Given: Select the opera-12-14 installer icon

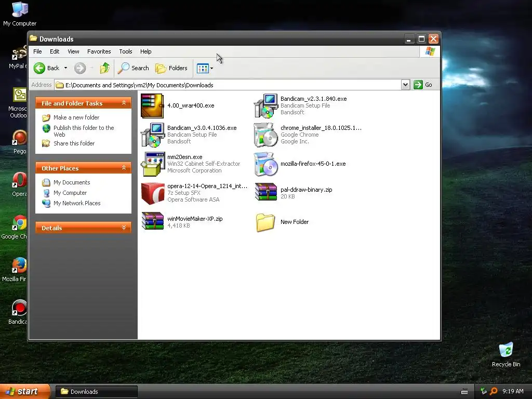Looking at the screenshot, I should tap(153, 193).
